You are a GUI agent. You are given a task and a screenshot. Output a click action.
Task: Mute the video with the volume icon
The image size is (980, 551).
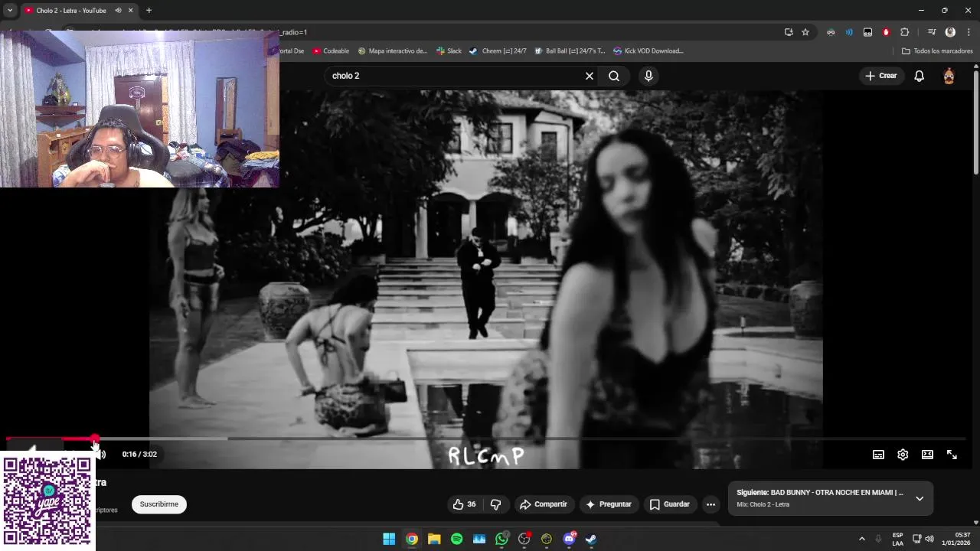101,455
